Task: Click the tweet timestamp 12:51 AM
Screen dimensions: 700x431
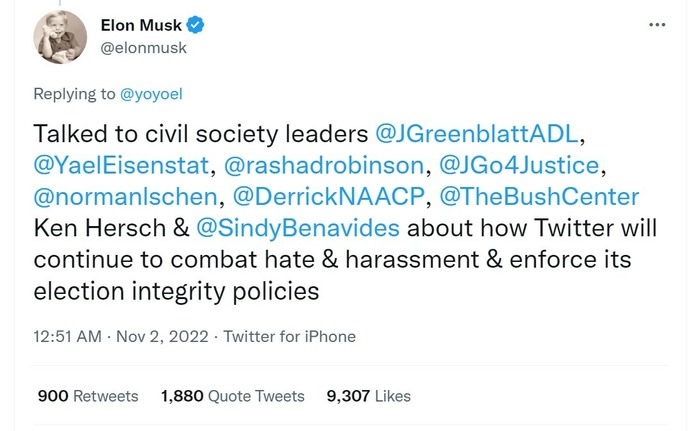Action: click(x=68, y=336)
